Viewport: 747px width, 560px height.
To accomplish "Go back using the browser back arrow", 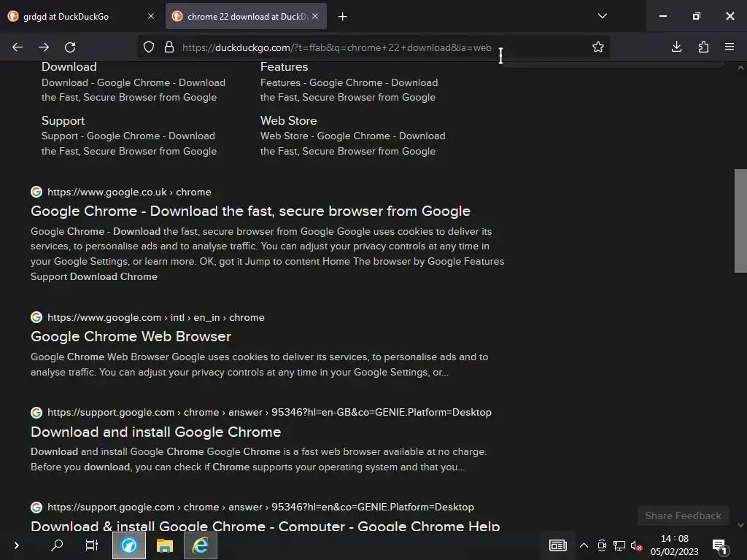I will (18, 47).
